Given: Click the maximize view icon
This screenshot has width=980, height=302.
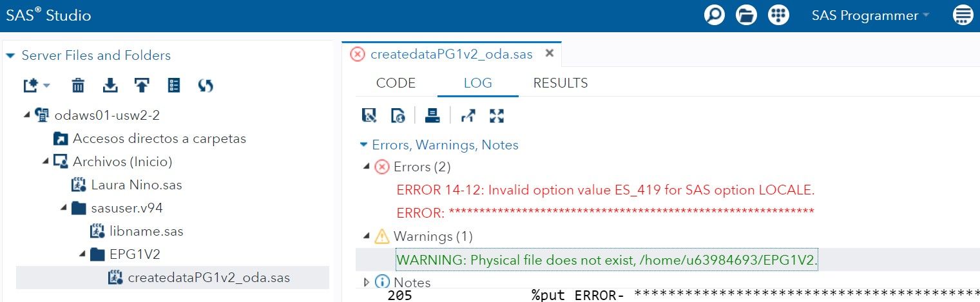Looking at the screenshot, I should [x=497, y=116].
